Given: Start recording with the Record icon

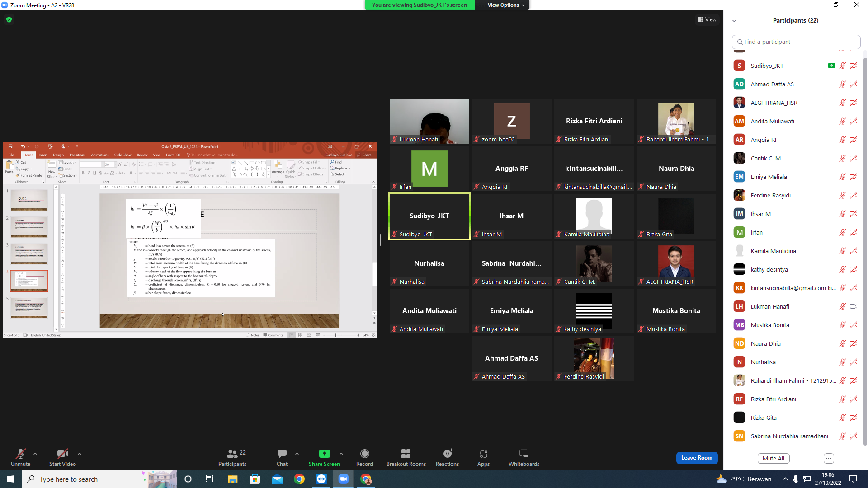Looking at the screenshot, I should [x=364, y=454].
